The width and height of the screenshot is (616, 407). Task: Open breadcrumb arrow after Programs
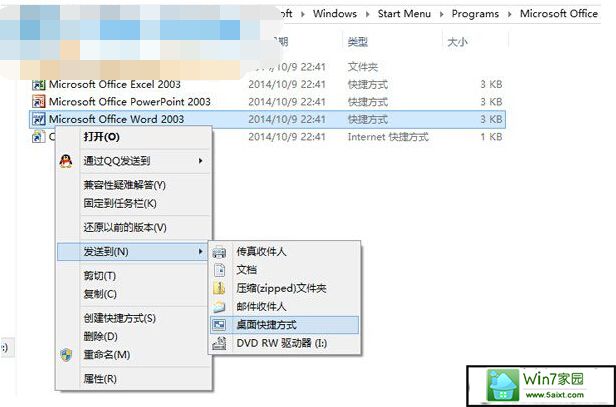[x=510, y=14]
